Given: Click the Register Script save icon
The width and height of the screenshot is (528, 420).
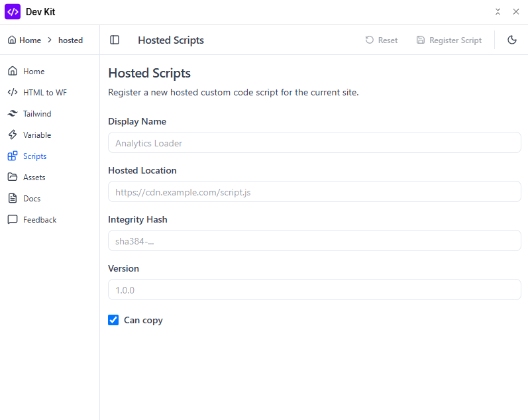Looking at the screenshot, I should tap(421, 40).
